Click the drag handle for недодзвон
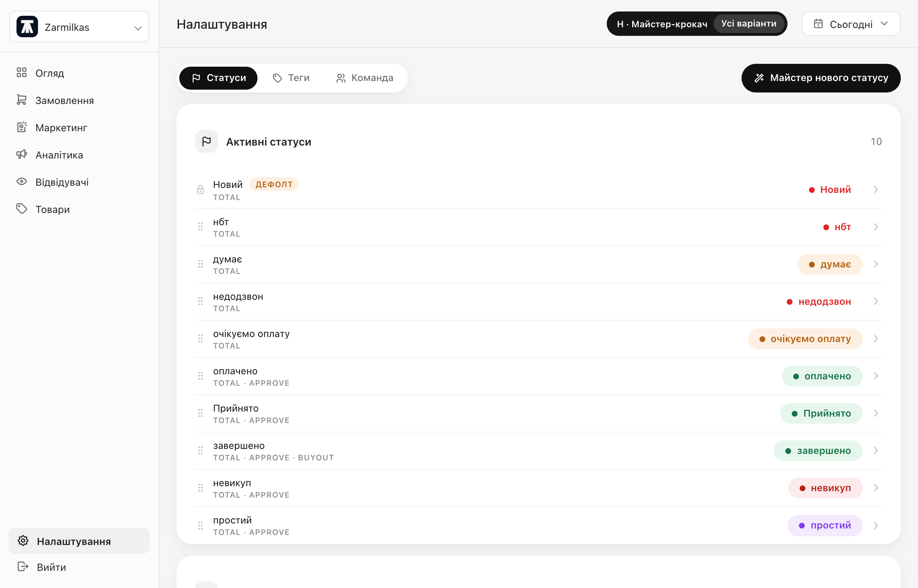Image resolution: width=918 pixels, height=588 pixels. coord(200,302)
